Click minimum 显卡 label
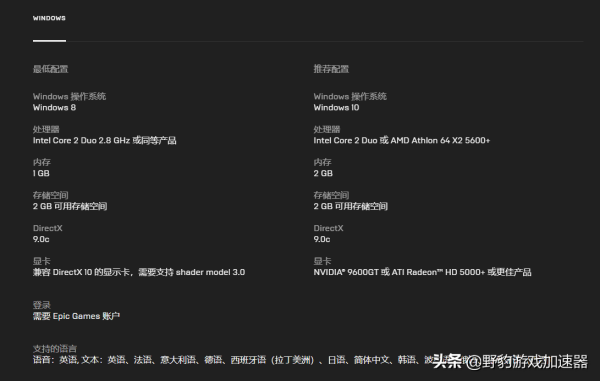Image resolution: width=600 pixels, height=381 pixels. 42,261
